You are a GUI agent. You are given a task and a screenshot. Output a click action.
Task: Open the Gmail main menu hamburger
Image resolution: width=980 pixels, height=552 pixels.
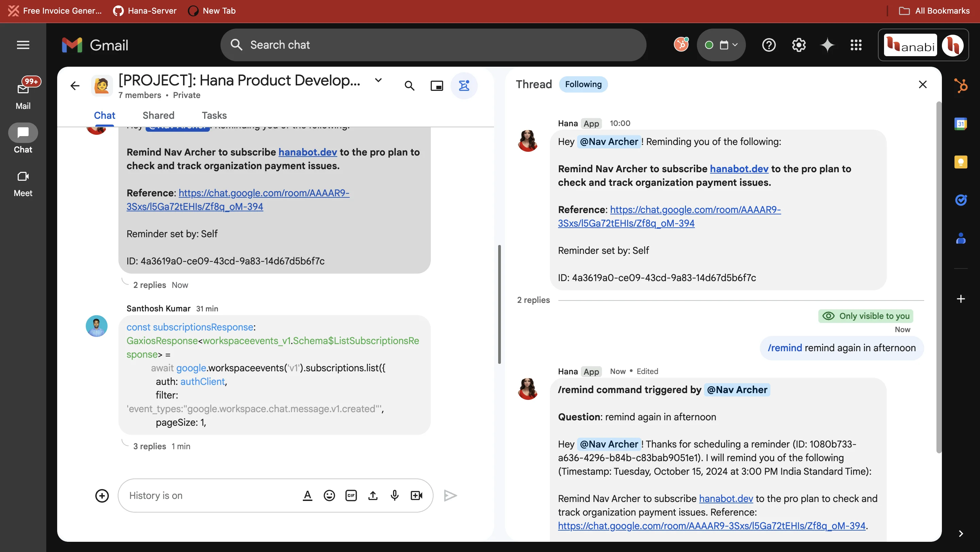[23, 45]
